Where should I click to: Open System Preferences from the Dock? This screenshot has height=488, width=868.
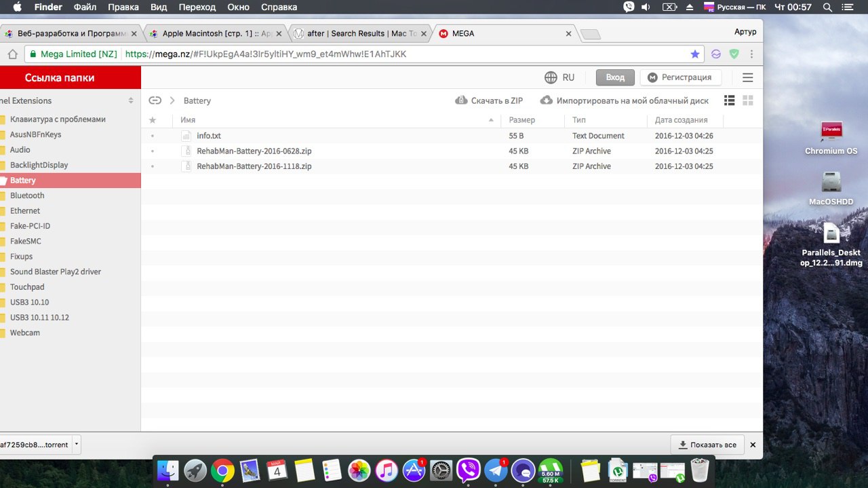[441, 470]
